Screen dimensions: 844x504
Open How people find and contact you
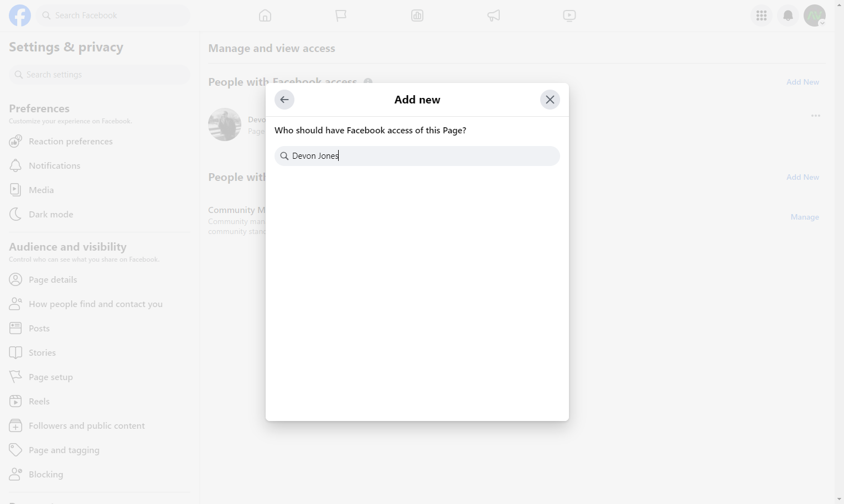(x=100, y=304)
